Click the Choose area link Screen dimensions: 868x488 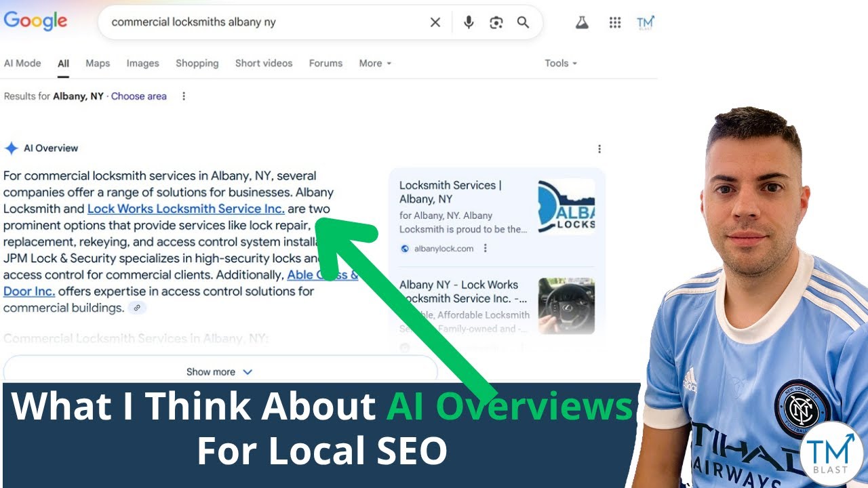coord(138,96)
